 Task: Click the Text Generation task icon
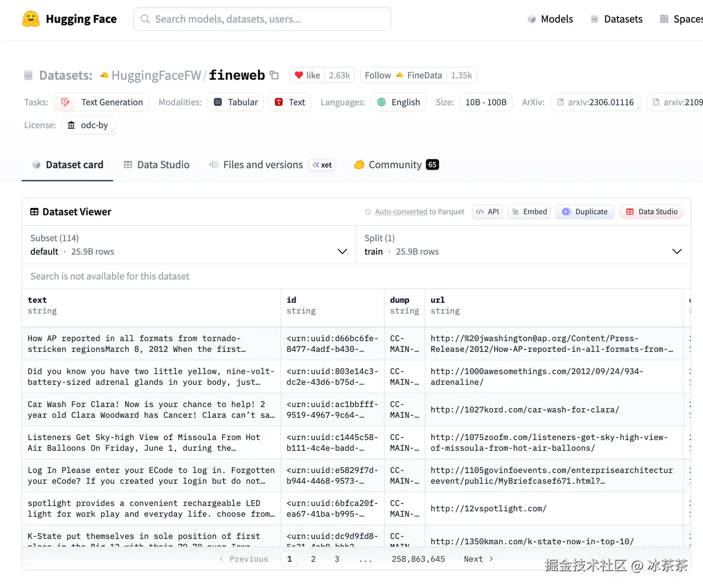66,102
